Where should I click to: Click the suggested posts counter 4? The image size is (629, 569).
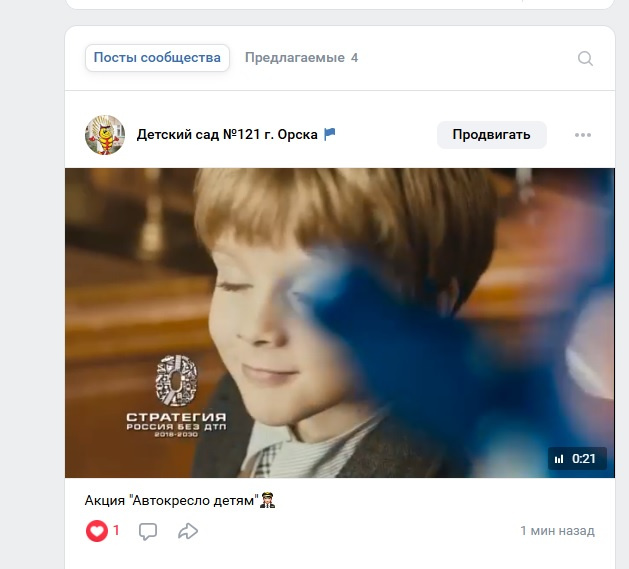354,58
